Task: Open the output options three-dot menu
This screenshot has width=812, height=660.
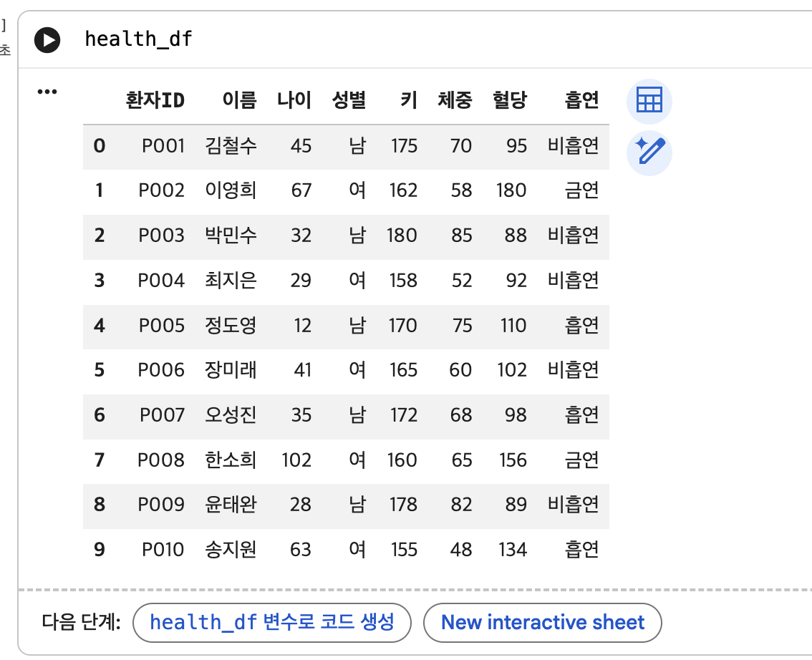Action: click(47, 92)
